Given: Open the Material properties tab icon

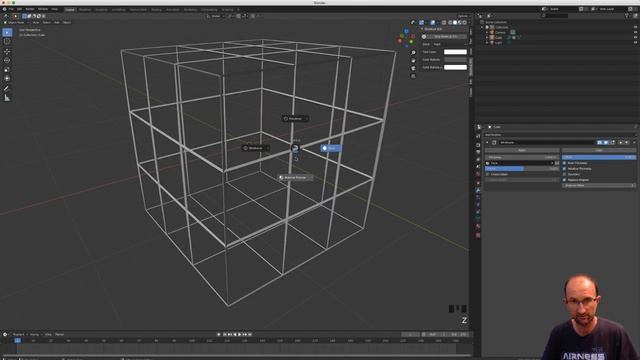Looking at the screenshot, I should click(x=478, y=226).
